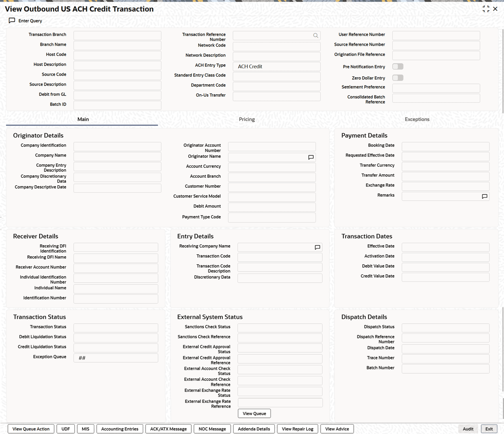
Task: Click the Payment Type Code field
Action: click(x=272, y=218)
